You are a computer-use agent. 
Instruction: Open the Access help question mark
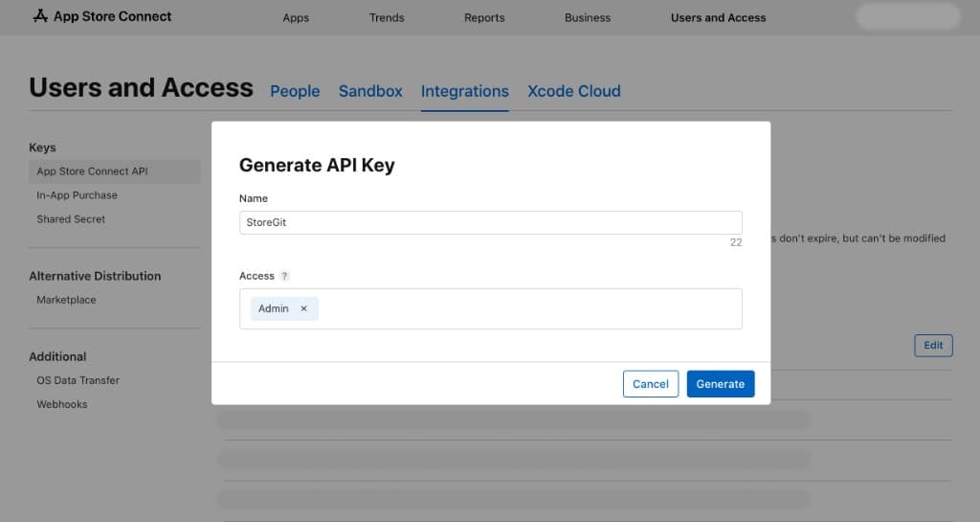[x=284, y=276]
